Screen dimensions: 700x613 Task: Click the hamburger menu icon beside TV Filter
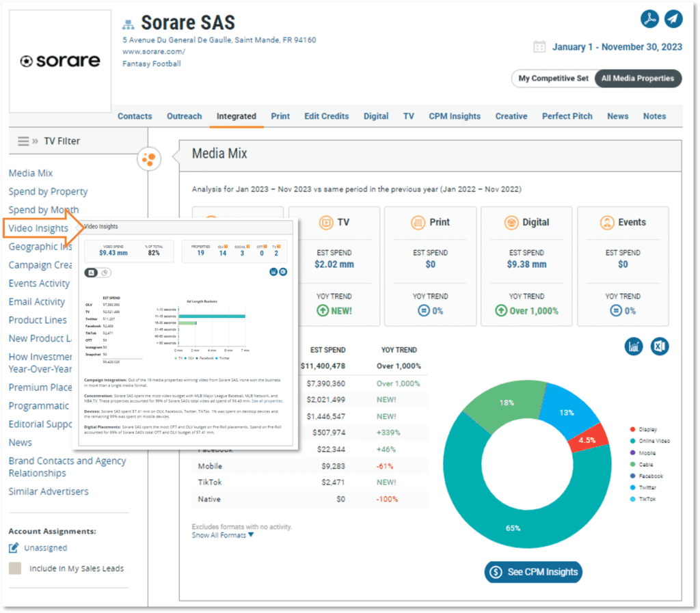coord(23,141)
